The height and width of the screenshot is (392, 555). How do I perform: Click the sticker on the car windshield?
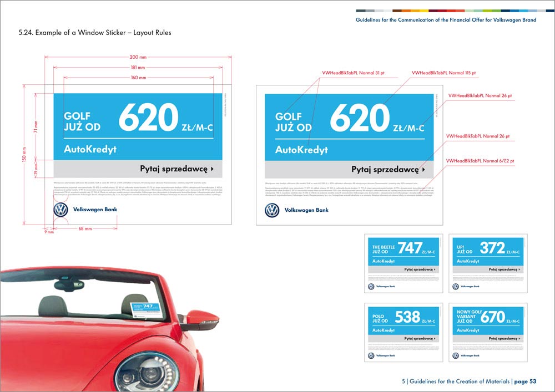pyautogui.click(x=147, y=309)
